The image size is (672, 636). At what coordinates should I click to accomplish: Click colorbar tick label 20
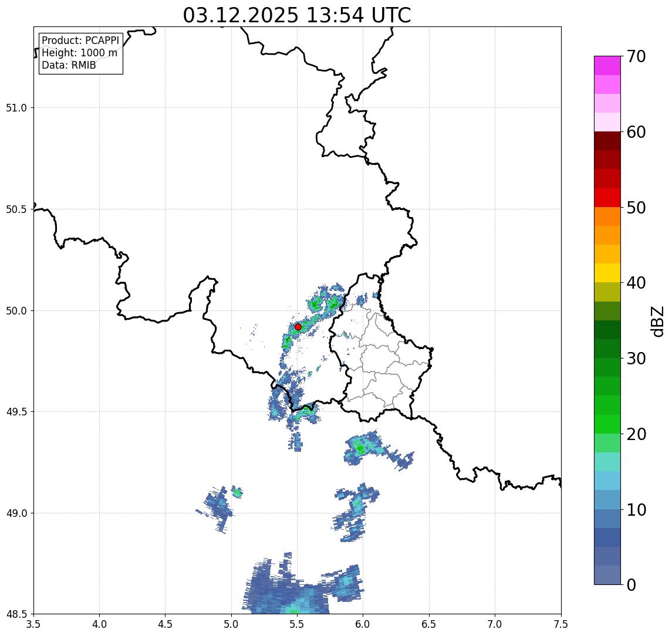tap(636, 434)
